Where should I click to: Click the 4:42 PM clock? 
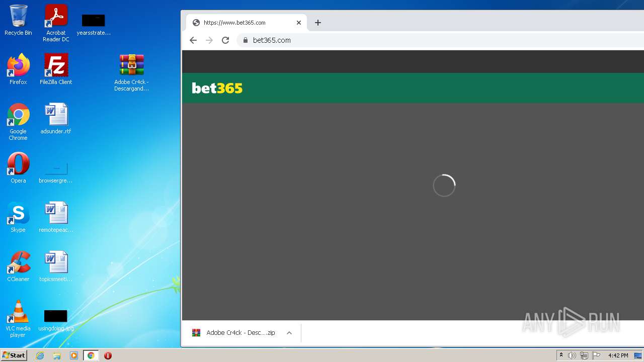[x=618, y=355]
